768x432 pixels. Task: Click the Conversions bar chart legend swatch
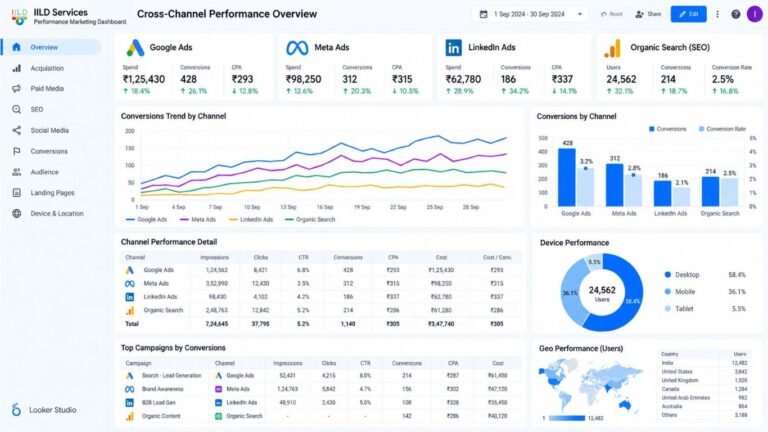point(651,129)
